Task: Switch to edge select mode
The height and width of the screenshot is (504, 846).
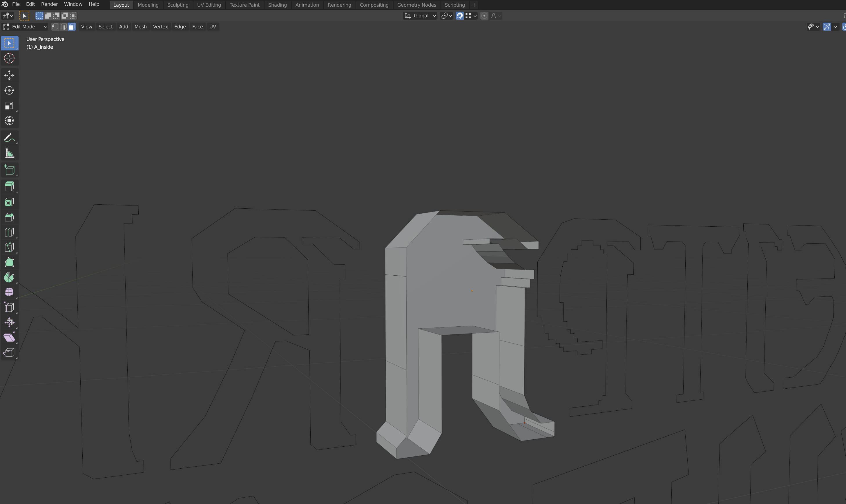Action: pyautogui.click(x=64, y=26)
